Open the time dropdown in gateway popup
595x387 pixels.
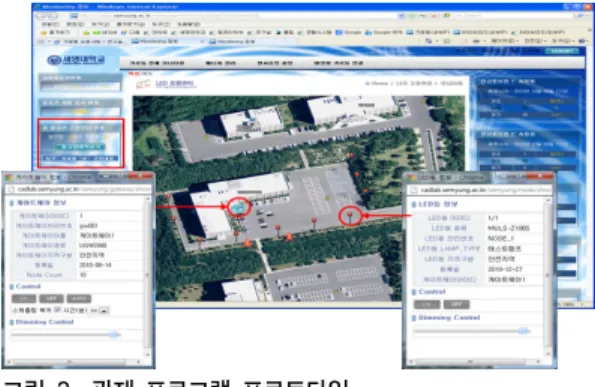104,310
